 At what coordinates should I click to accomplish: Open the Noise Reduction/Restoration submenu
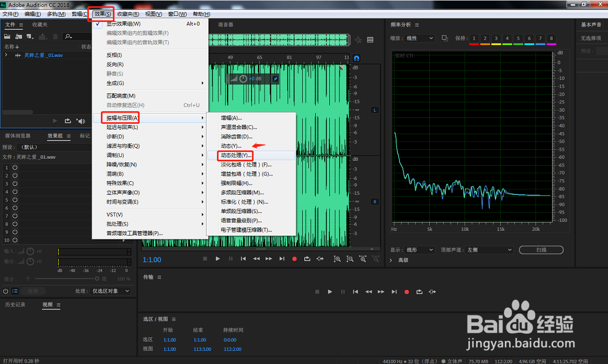tap(150, 164)
